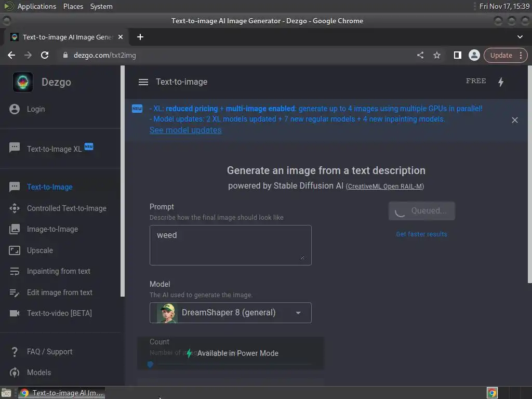This screenshot has height=399, width=532.
Task: Click the clock showing Fri Nov 17, 15:39
Action: (504, 6)
